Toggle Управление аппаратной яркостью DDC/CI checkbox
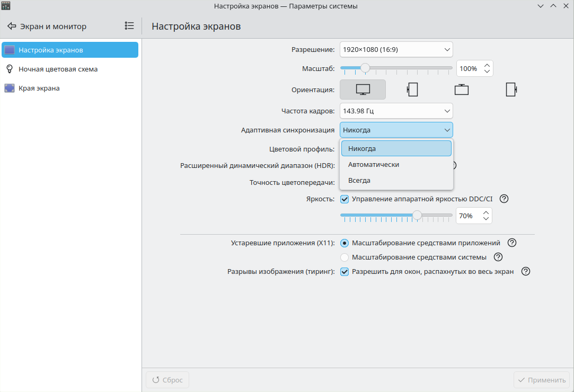The height and width of the screenshot is (392, 574). coord(345,199)
